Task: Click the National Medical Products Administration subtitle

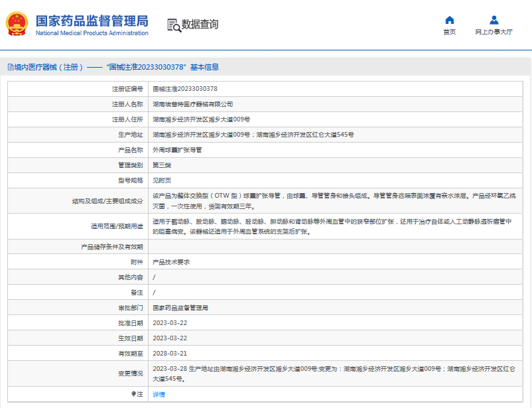Action: tap(92, 33)
